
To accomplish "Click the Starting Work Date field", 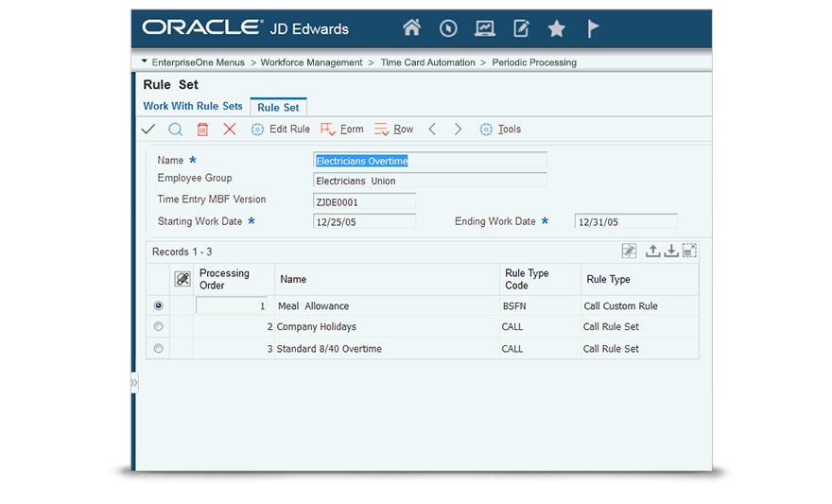I will click(364, 222).
